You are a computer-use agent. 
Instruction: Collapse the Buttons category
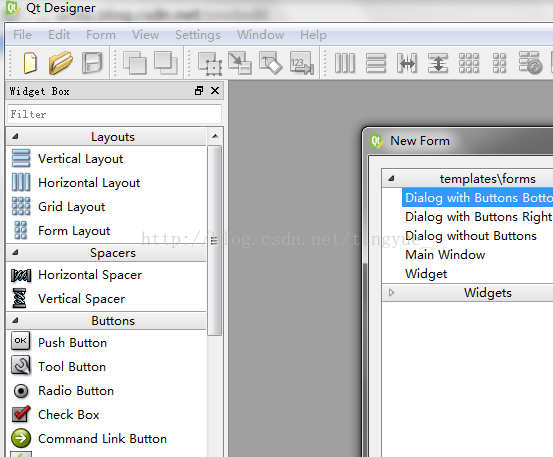click(15, 321)
